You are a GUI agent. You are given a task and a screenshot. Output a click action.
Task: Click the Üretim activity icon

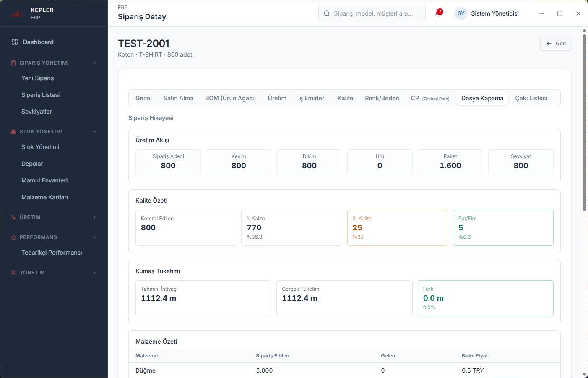(x=13, y=217)
